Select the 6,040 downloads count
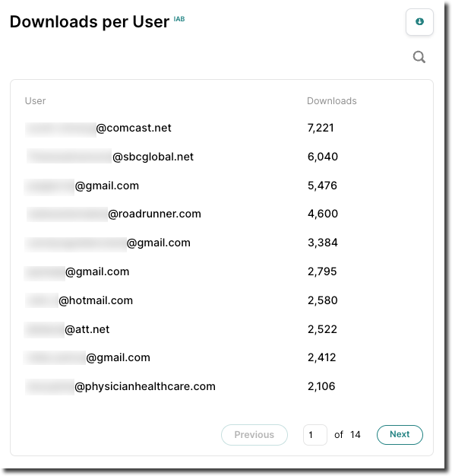Screen dimensions: 452x476 pos(322,157)
